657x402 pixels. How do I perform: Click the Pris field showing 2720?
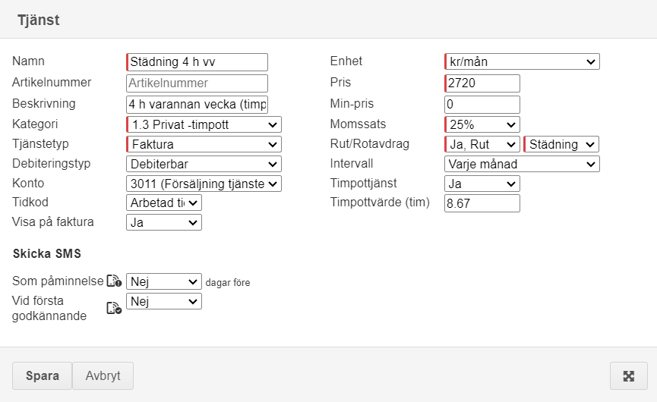pyautogui.click(x=482, y=83)
